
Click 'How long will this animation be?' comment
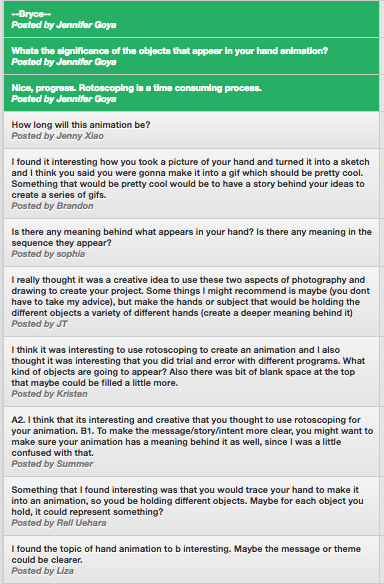pos(191,130)
